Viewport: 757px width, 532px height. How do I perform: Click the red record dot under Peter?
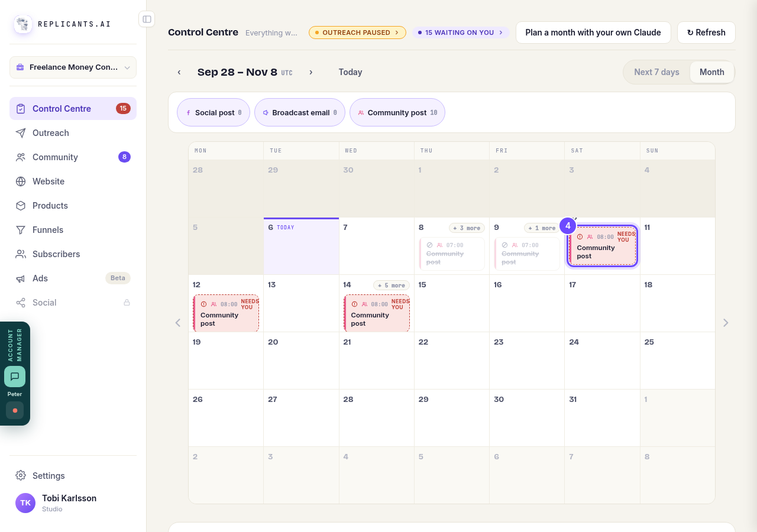pyautogui.click(x=15, y=410)
